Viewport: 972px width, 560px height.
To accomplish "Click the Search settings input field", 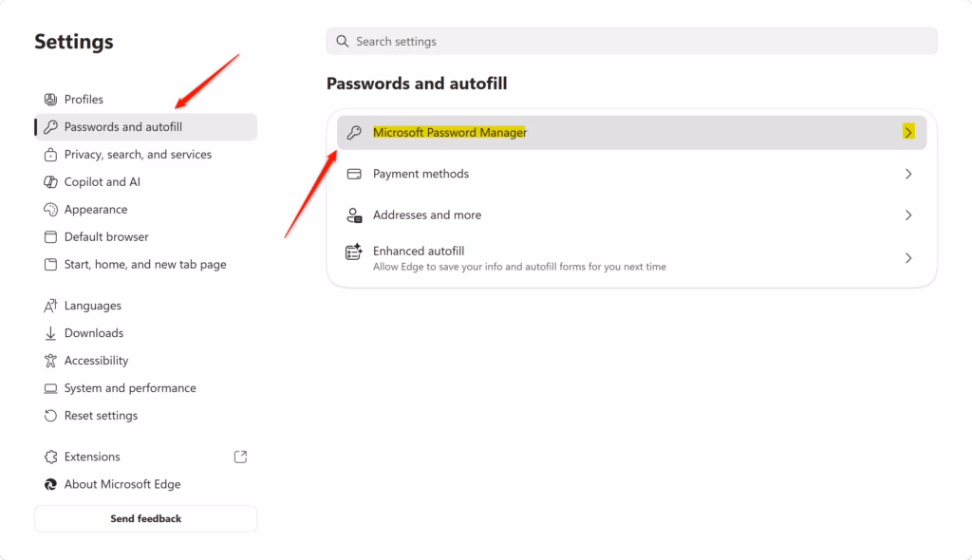I will point(631,41).
